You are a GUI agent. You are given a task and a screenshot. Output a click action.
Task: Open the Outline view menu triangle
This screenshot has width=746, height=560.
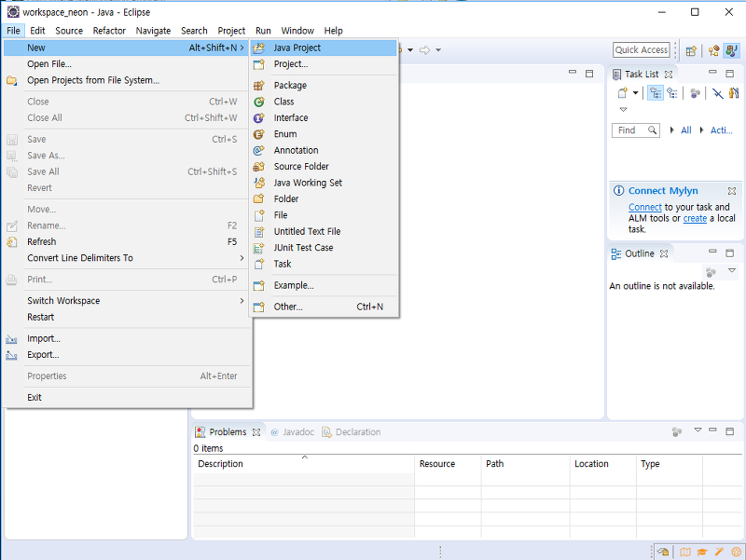732,270
